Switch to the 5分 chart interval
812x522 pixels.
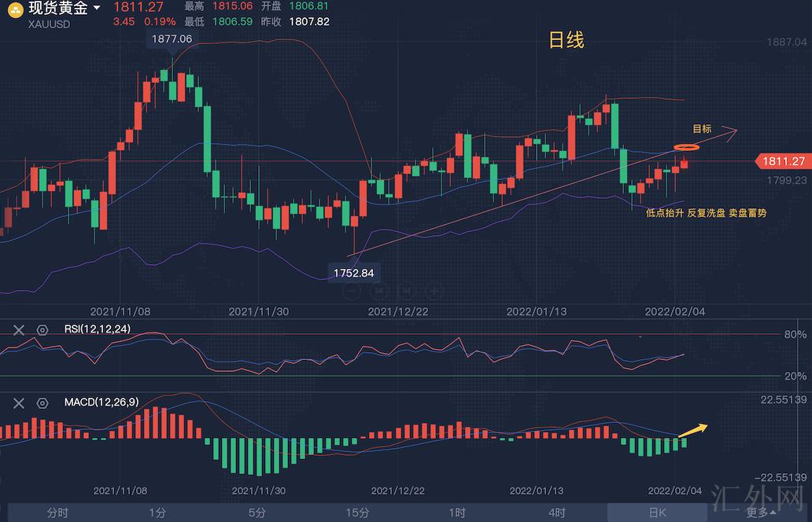[257, 513]
